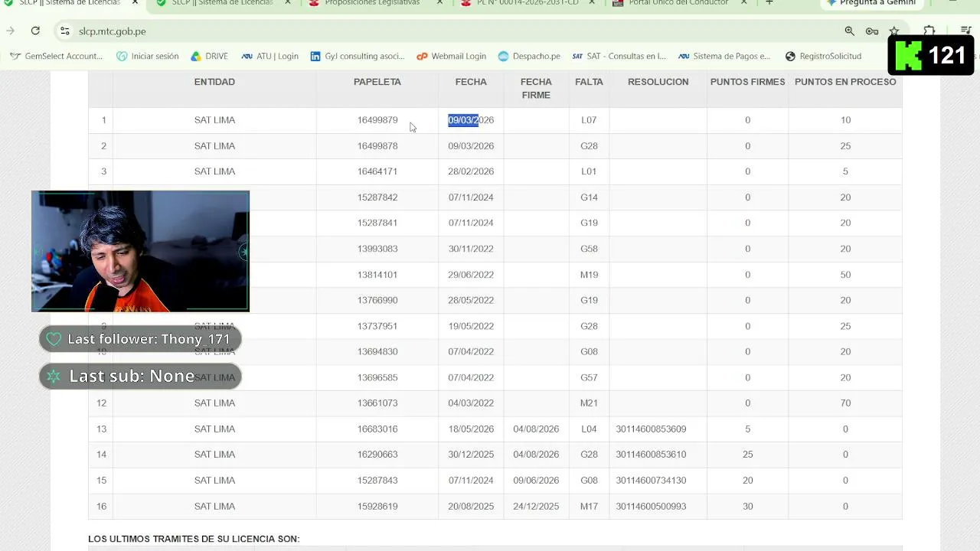Click fecha firme 09/06/2026
980x551 pixels.
point(536,481)
